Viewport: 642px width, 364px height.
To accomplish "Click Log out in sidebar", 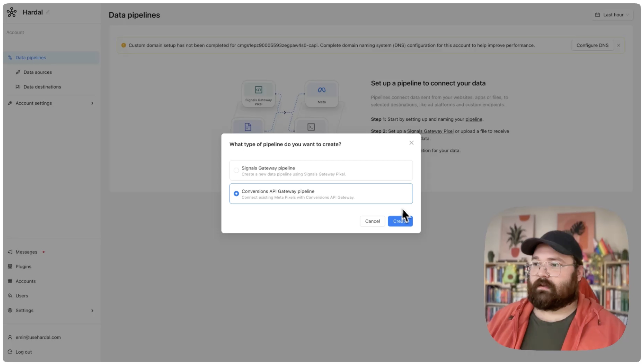I will click(23, 352).
